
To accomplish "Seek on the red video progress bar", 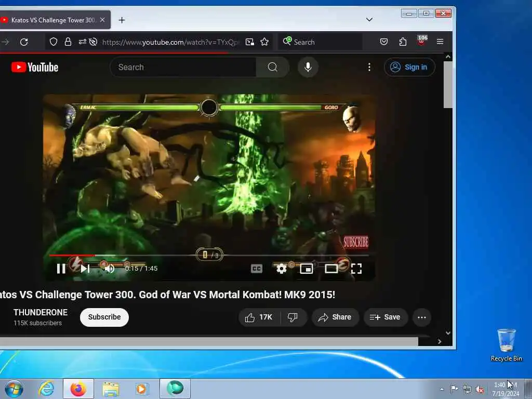I will point(209,255).
